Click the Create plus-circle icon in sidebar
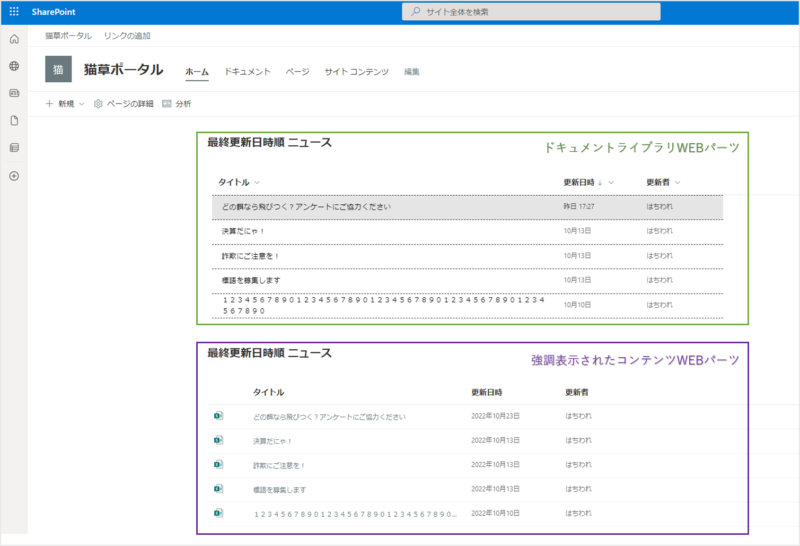Viewport: 800px width, 546px height. [14, 176]
